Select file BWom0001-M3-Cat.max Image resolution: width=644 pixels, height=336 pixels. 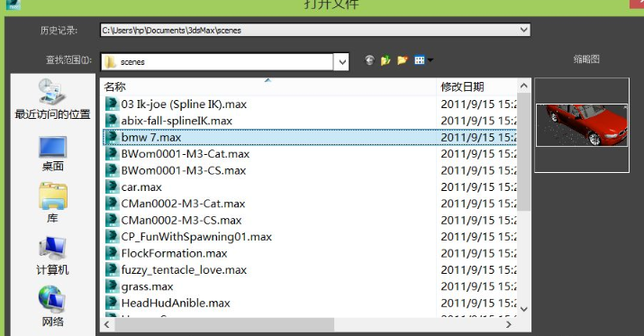click(186, 154)
